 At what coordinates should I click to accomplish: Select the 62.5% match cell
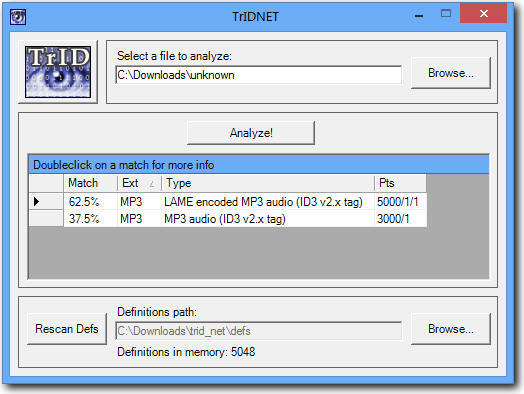(90, 202)
